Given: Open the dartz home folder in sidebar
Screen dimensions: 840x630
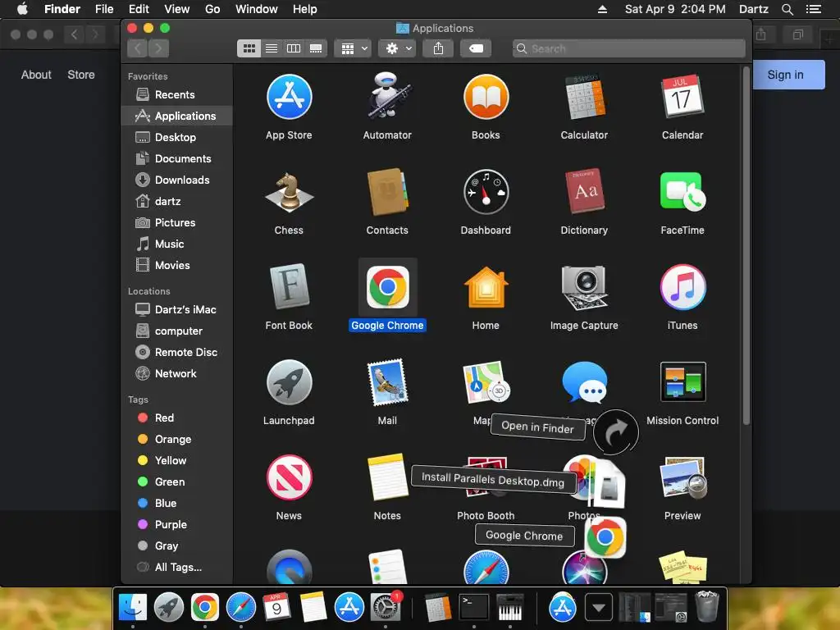Looking at the screenshot, I should (x=177, y=202).
